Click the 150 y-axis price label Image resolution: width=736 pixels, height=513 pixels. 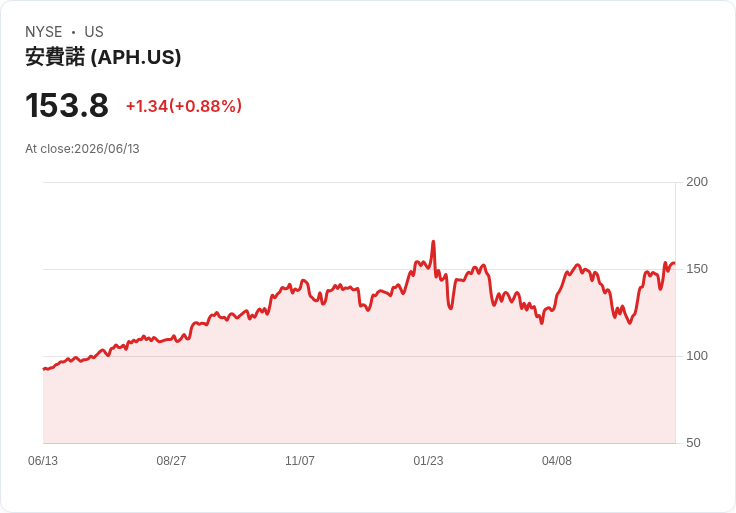tap(697, 269)
